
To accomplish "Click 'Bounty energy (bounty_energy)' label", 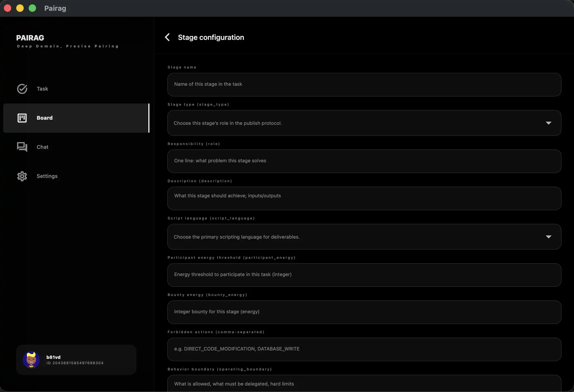I will (207, 295).
